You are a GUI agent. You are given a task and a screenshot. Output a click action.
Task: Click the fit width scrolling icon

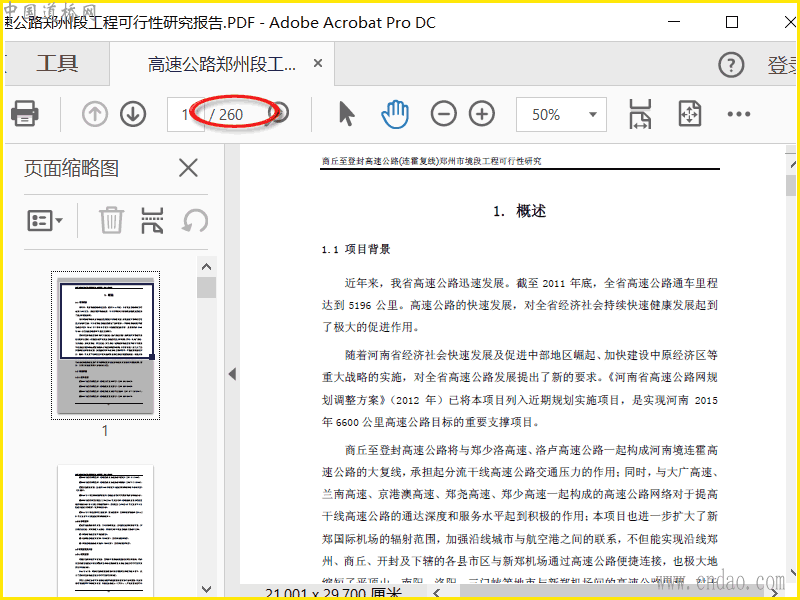[640, 114]
